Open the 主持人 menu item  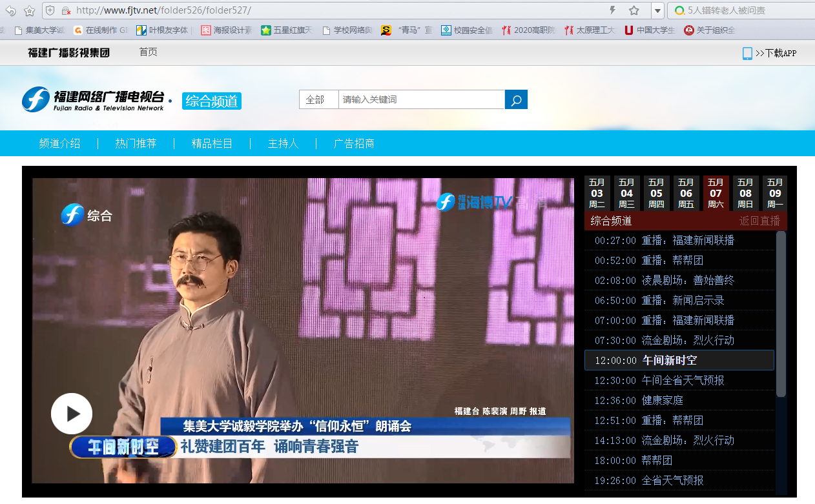pyautogui.click(x=284, y=143)
